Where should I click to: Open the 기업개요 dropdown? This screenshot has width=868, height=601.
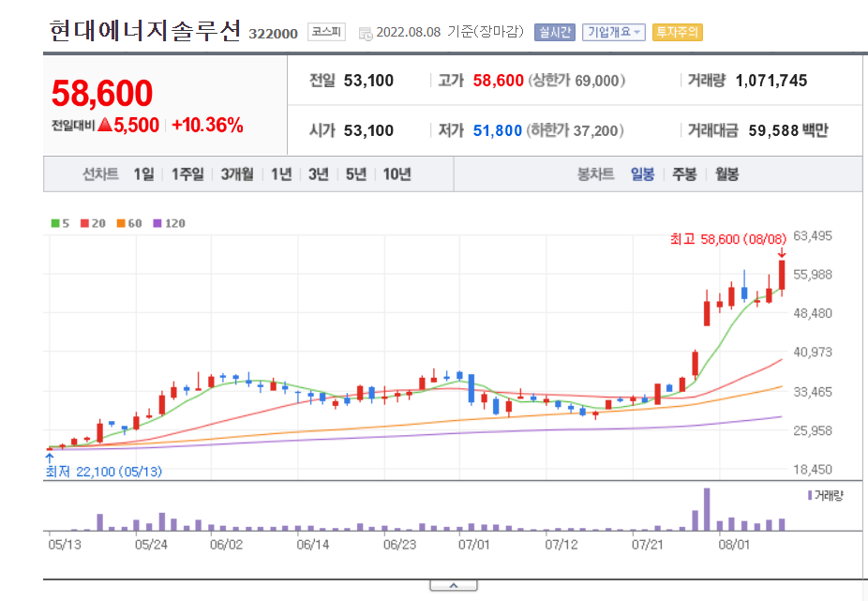(613, 32)
